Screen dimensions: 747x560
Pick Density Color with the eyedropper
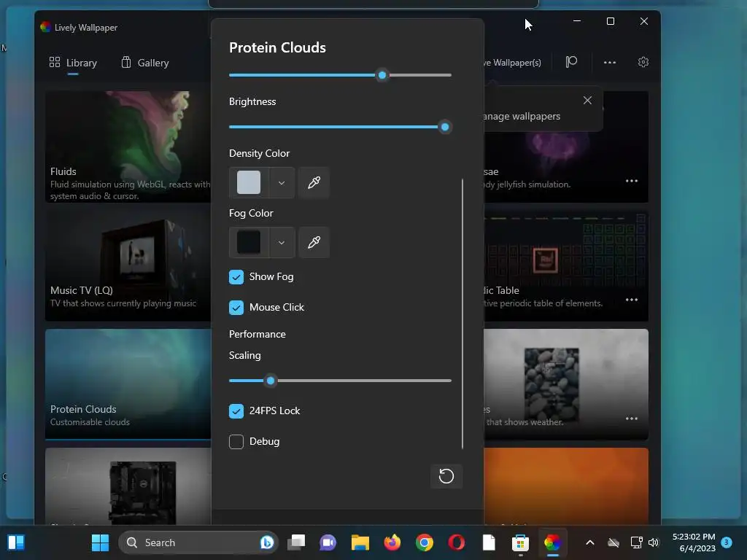314,182
